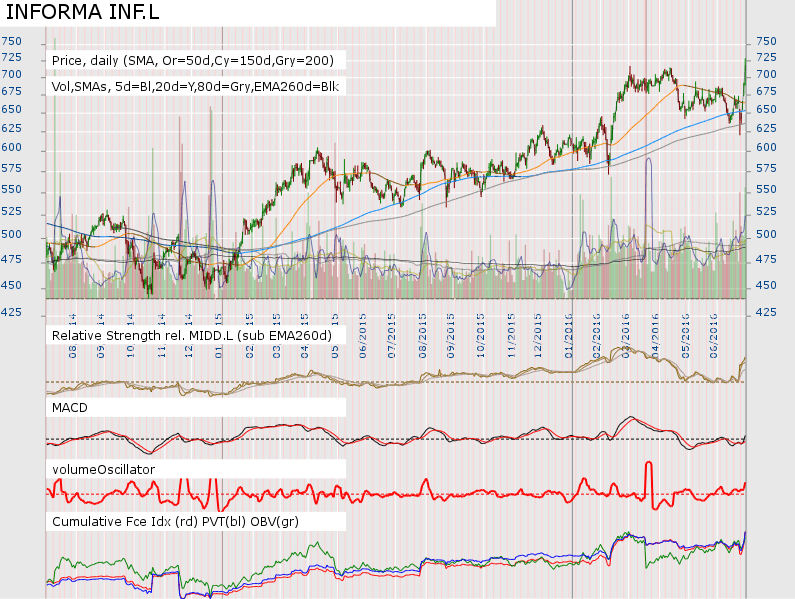Click the 450 tick on left price axis
Screen dimensions: 795x599
(x=11, y=285)
